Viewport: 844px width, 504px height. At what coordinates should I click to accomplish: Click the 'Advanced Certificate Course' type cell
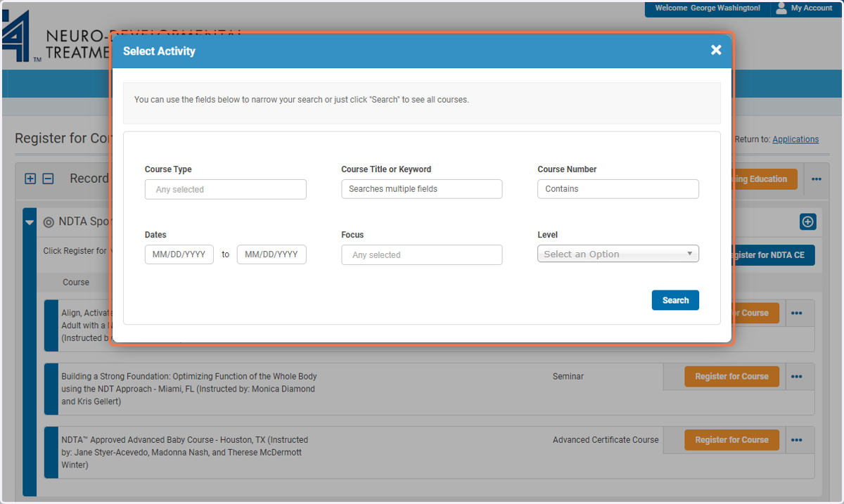[606, 440]
